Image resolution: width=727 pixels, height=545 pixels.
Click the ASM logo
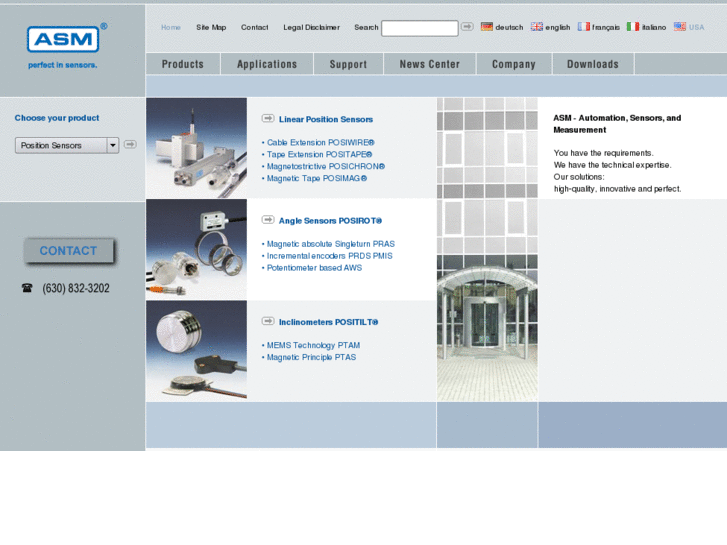click(63, 39)
